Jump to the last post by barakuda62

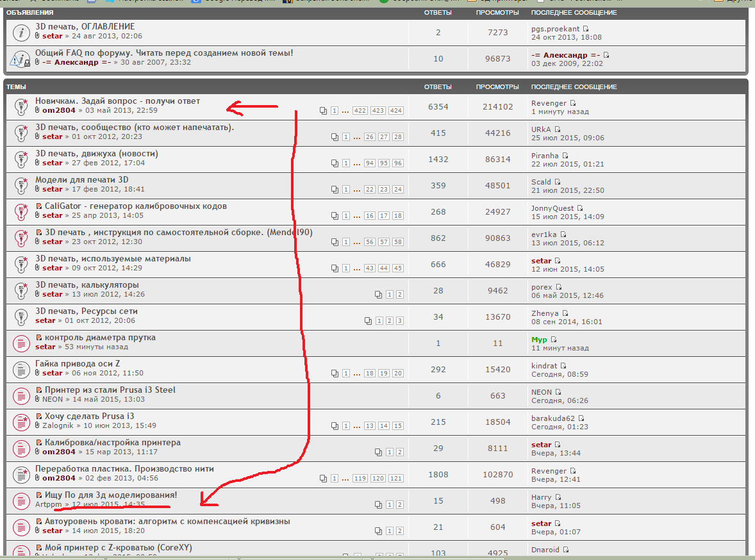point(581,418)
